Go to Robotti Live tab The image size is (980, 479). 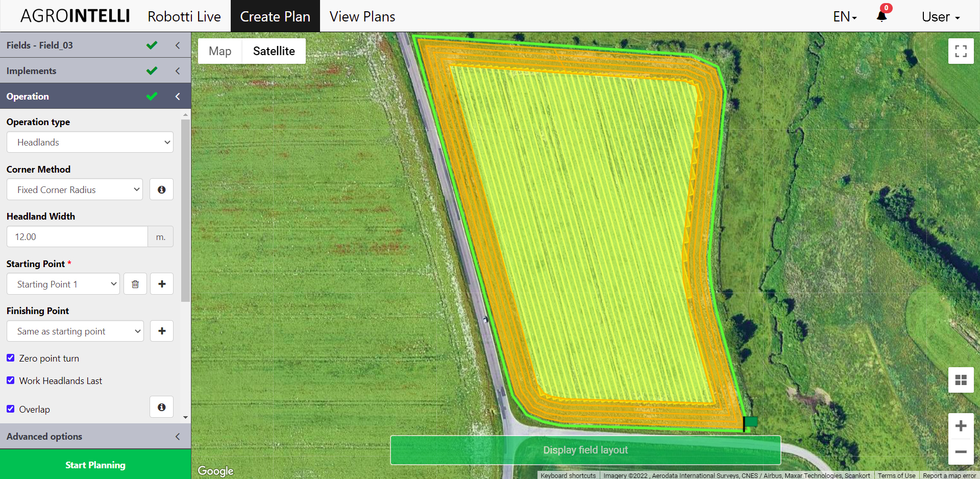click(184, 16)
